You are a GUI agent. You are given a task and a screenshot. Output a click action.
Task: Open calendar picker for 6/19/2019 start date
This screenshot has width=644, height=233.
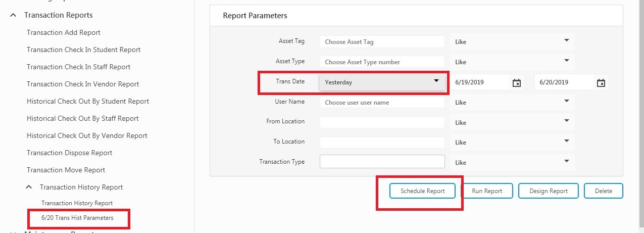(x=516, y=83)
